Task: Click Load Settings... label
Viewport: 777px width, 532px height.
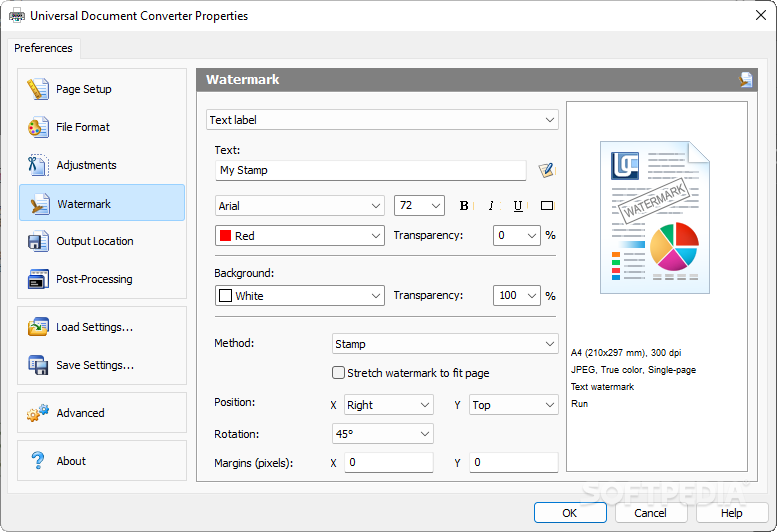Action: (95, 327)
